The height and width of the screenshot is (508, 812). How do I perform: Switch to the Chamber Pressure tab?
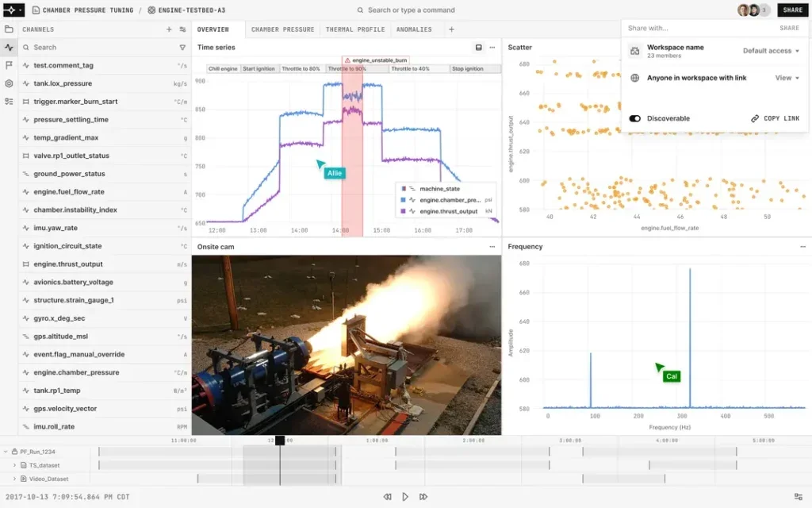pos(283,29)
